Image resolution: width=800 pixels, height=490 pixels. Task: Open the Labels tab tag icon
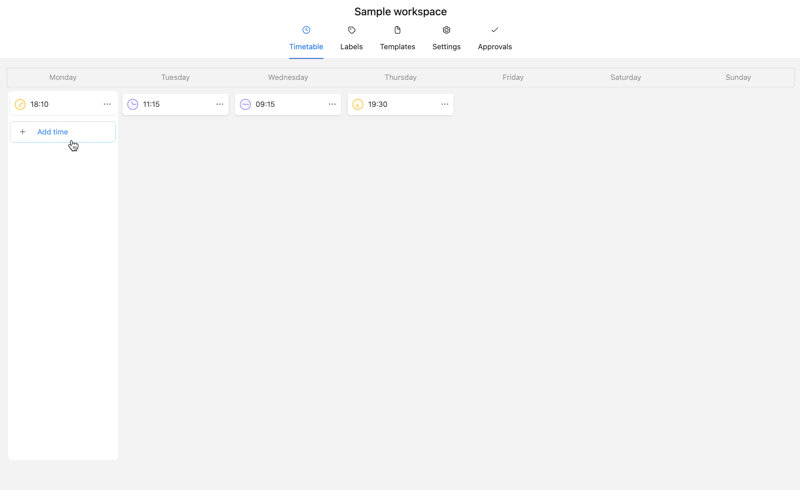(351, 30)
